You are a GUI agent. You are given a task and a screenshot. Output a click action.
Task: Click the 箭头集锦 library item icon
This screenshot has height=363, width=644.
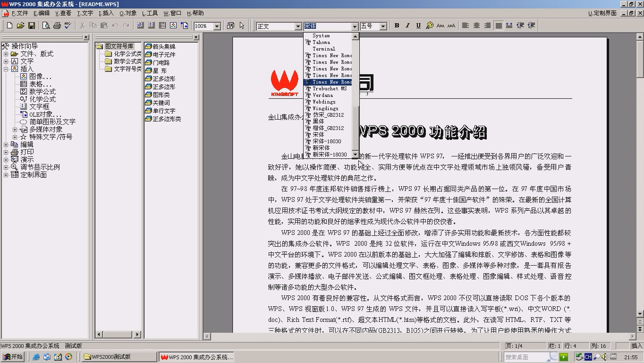click(x=148, y=46)
